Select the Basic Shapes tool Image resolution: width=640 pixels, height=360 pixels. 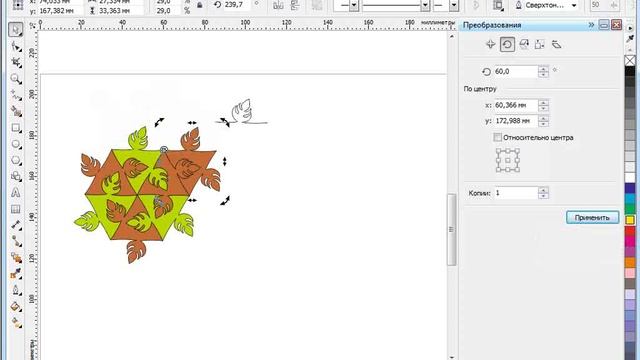pos(16,176)
